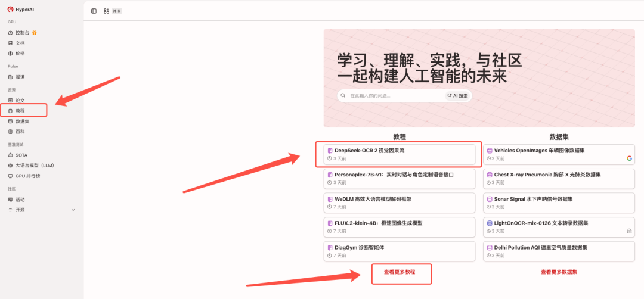Image resolution: width=644 pixels, height=299 pixels.
Task: Click the gift icon beside 控制台
Action: coord(35,33)
